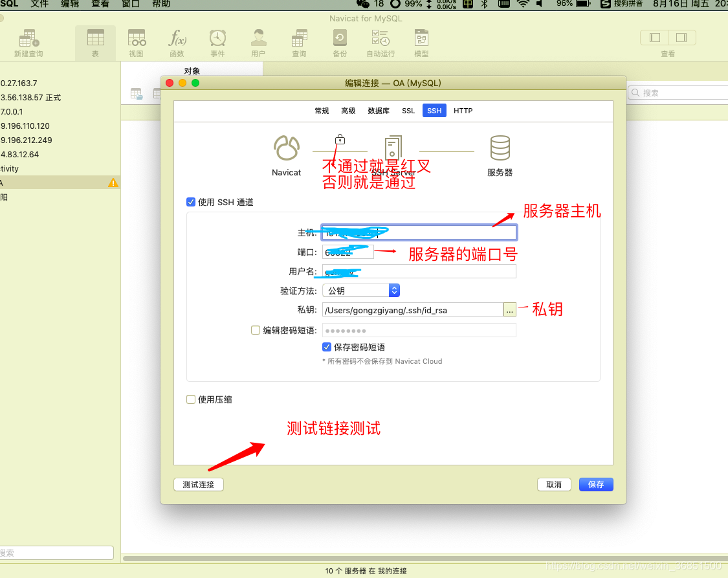Click the warning triangle on OA connection
The image size is (728, 578).
point(113,183)
